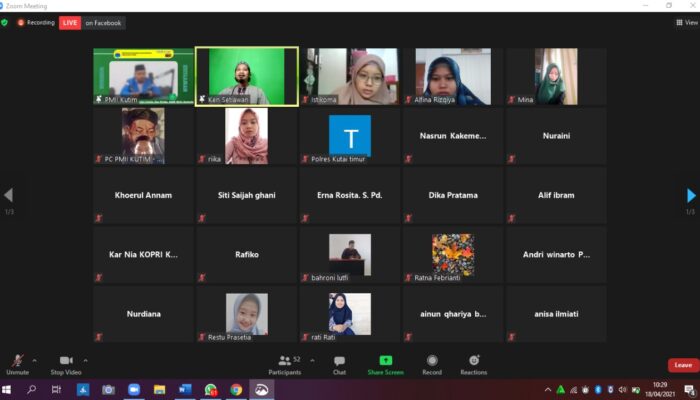
Task: Show hidden tray icons arrow
Action: 548,390
